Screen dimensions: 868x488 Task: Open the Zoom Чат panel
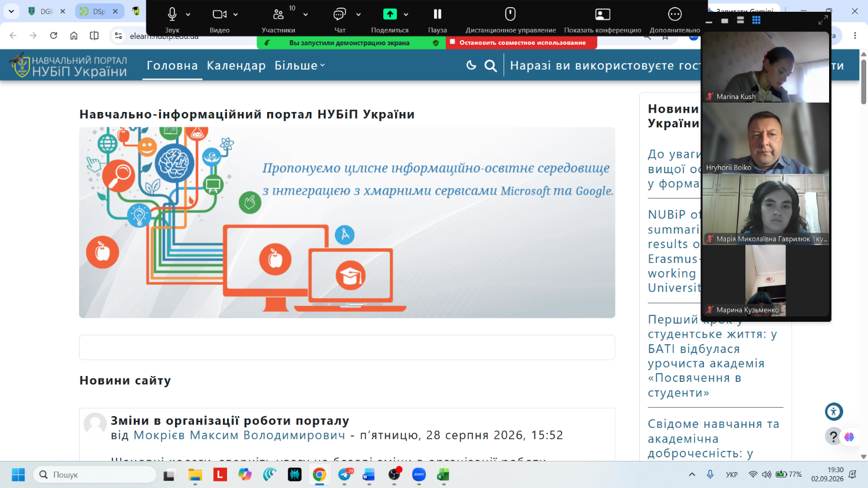(340, 14)
